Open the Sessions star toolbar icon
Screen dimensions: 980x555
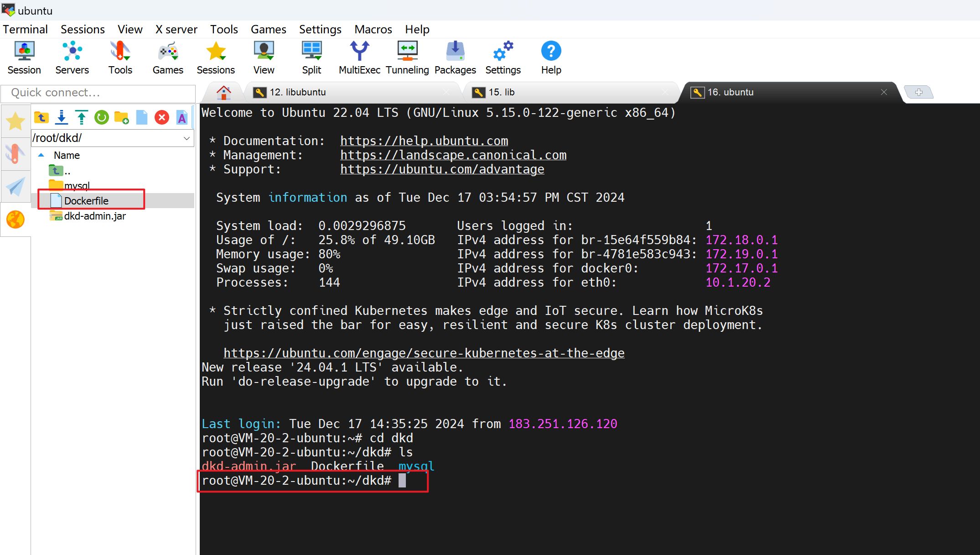[x=216, y=58]
